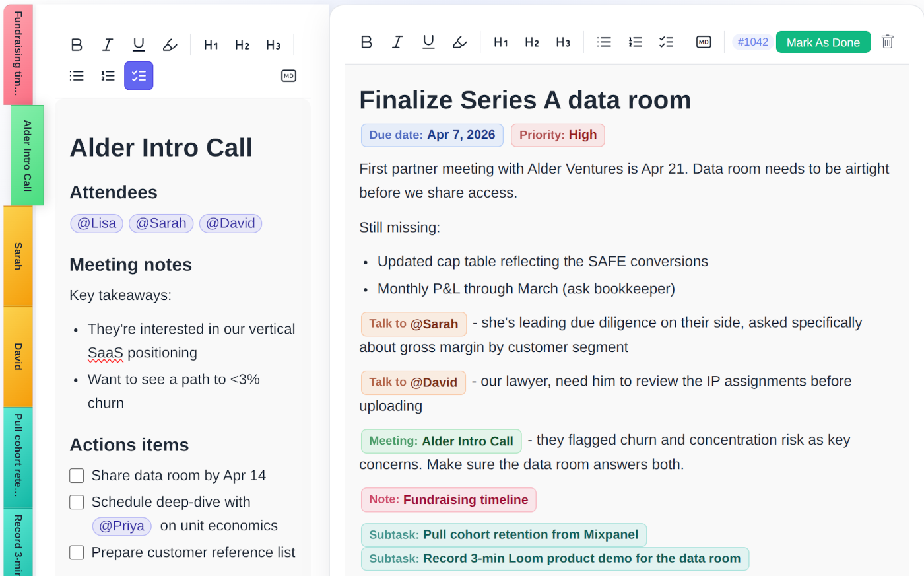Click the 'Actions items' heading

(129, 445)
